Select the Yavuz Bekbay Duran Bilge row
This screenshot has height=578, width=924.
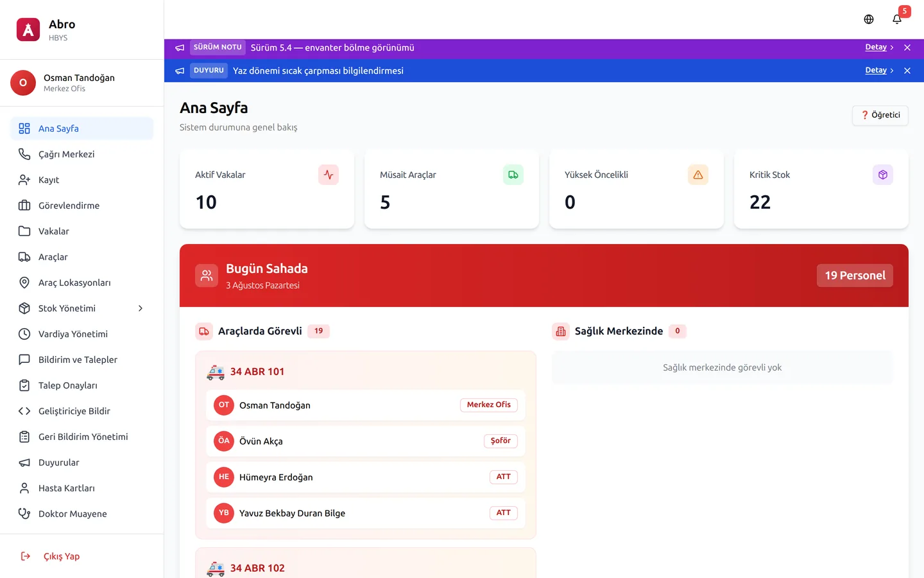tap(366, 513)
